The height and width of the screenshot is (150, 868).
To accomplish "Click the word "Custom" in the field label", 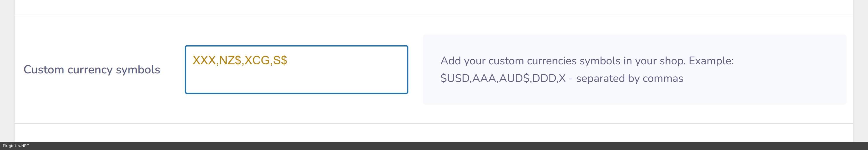I will tap(44, 69).
